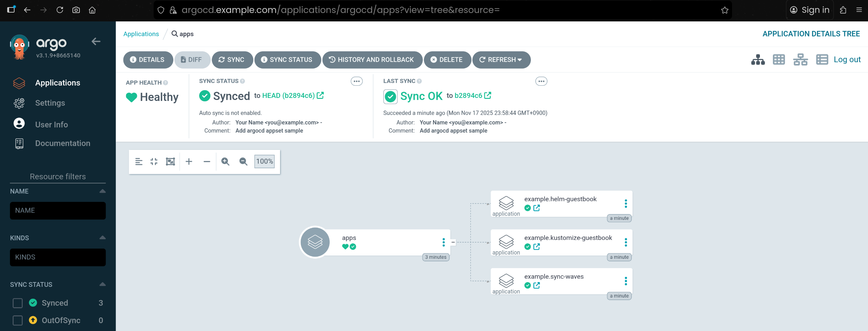Click the NAME filter input
868x331 pixels.
pos(58,211)
